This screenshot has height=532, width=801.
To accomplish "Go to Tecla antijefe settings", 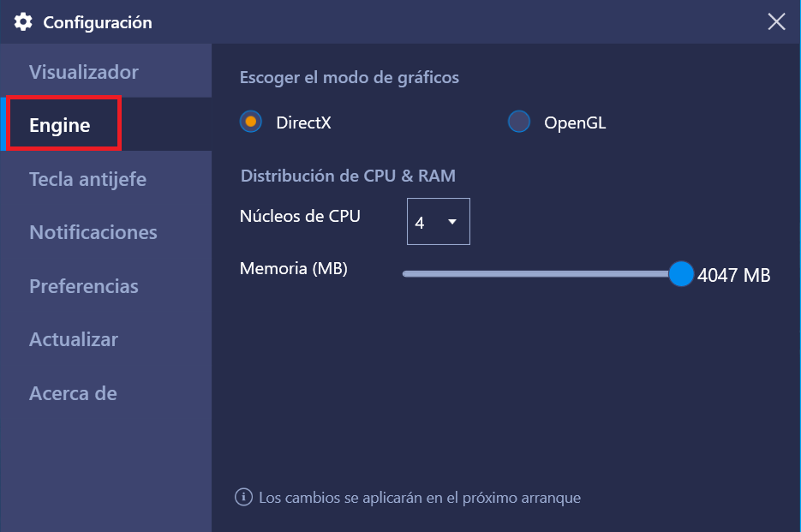I will click(x=88, y=179).
